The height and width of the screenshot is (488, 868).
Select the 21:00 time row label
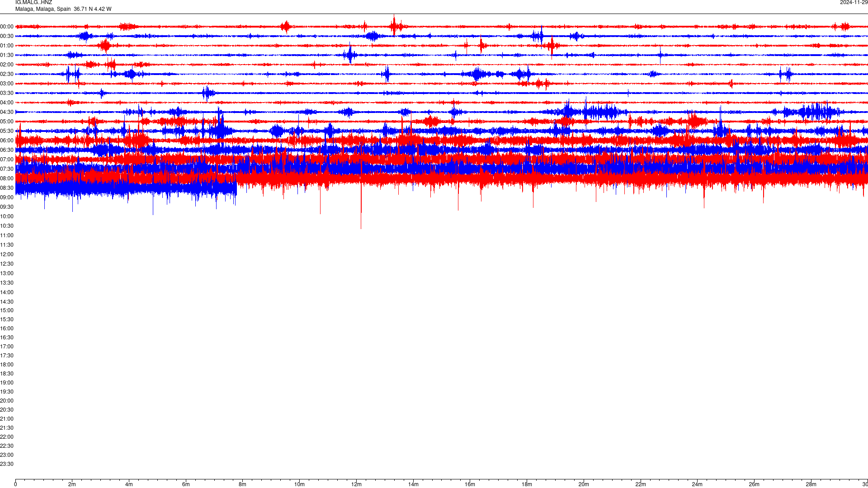click(x=7, y=419)
